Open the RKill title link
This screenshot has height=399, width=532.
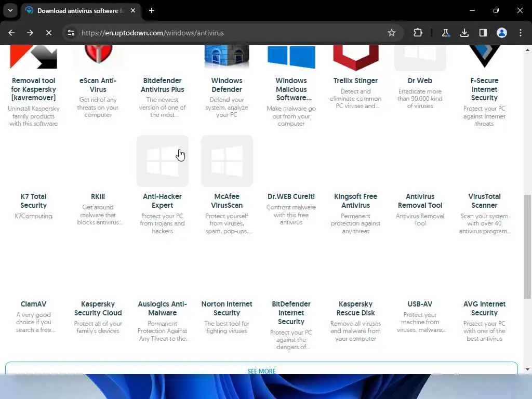98,196
